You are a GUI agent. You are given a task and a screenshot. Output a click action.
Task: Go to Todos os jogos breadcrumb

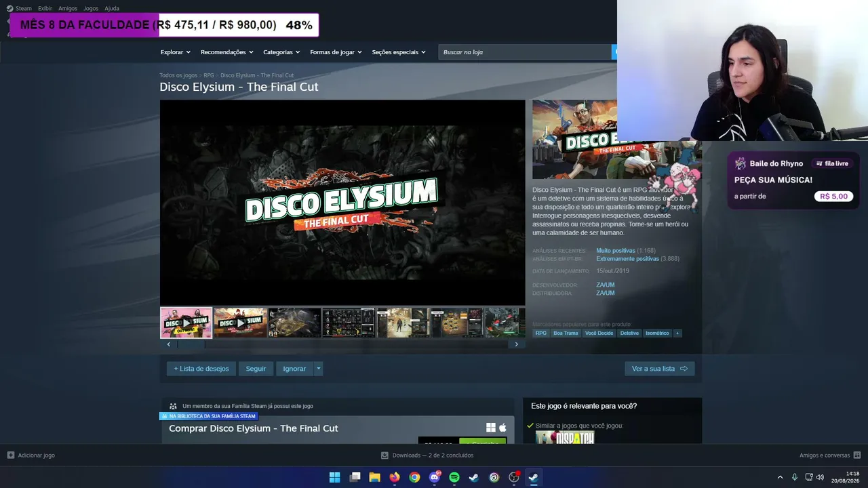[x=178, y=75]
